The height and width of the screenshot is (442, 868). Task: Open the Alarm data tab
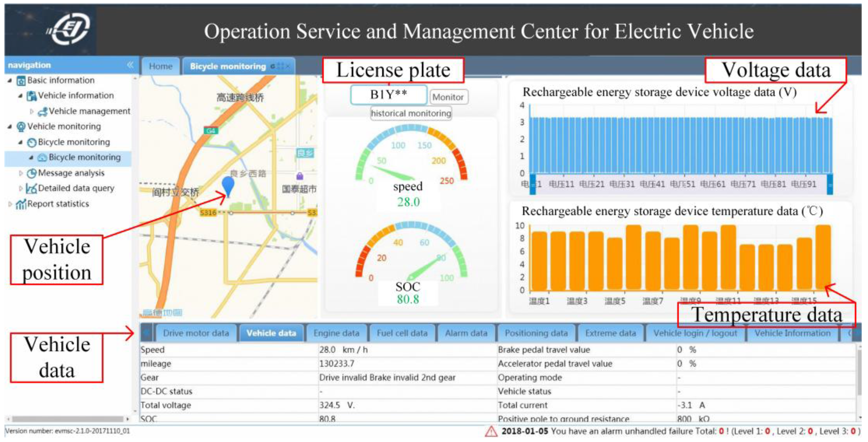(x=466, y=334)
